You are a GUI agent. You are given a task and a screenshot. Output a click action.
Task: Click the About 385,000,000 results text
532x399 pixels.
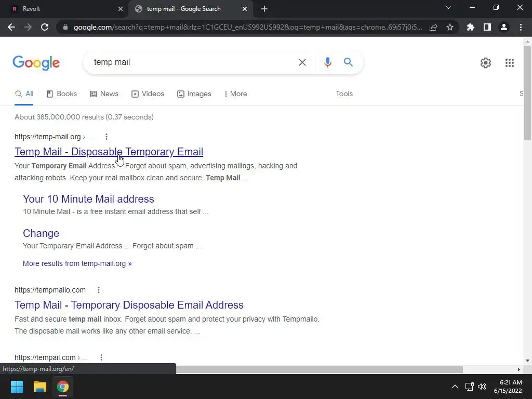[x=84, y=117]
